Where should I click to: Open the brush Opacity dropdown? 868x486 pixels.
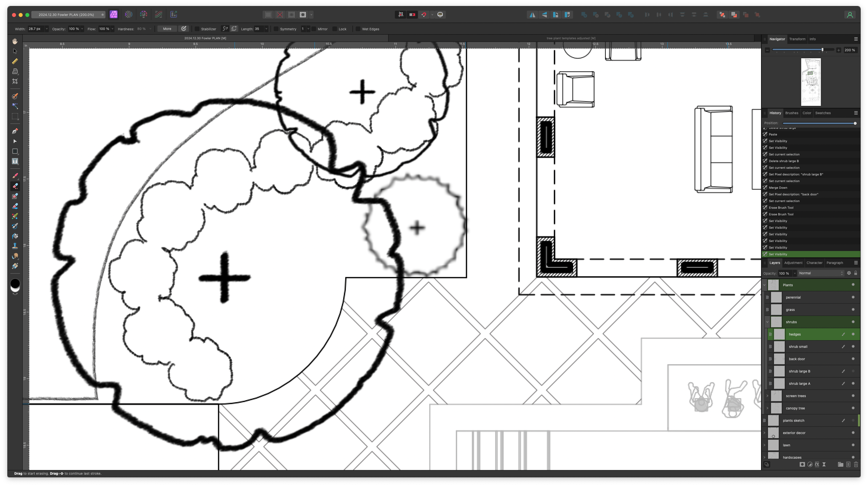pos(82,29)
